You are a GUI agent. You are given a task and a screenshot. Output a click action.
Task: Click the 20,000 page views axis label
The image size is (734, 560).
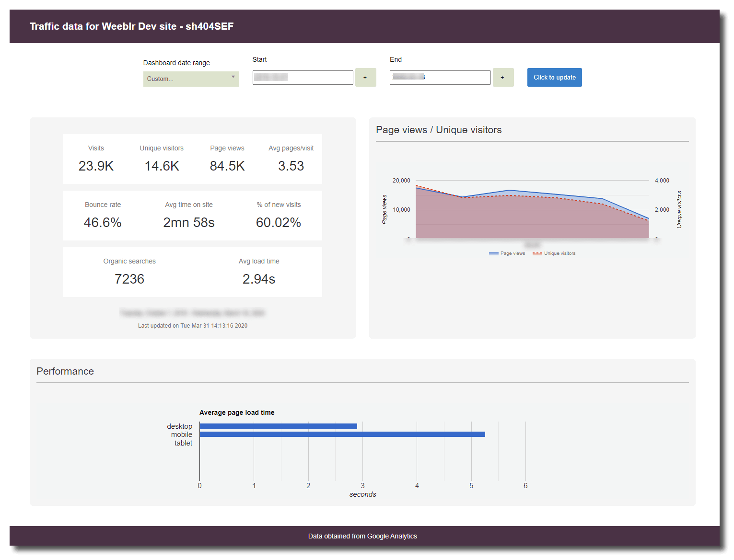coord(401,181)
